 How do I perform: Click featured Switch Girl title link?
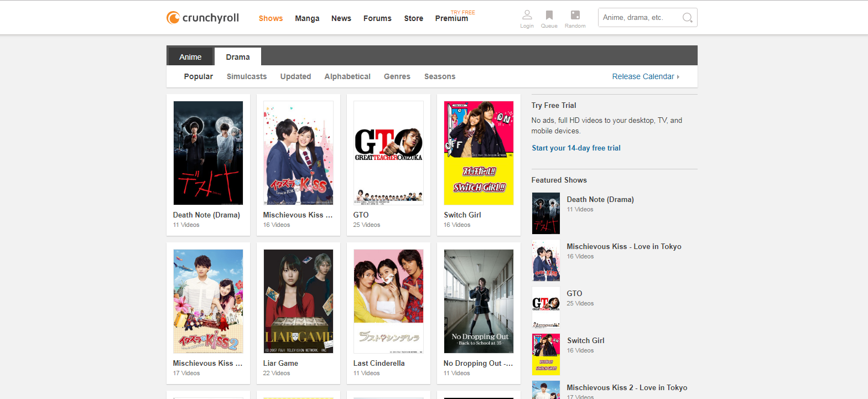coord(585,340)
